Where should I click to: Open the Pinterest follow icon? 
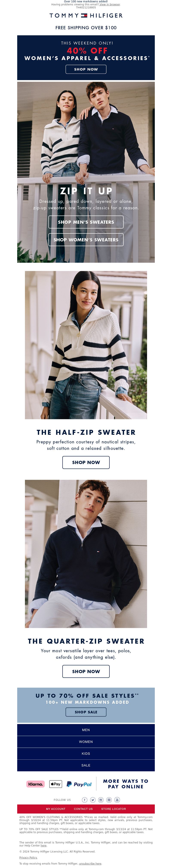pos(109,800)
